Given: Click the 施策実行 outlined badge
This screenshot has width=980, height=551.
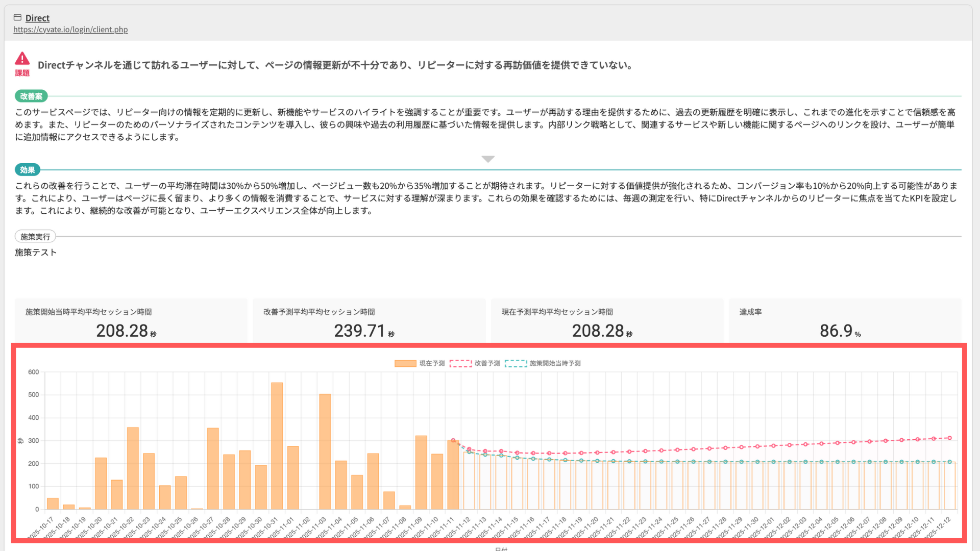Looking at the screenshot, I should pos(35,237).
